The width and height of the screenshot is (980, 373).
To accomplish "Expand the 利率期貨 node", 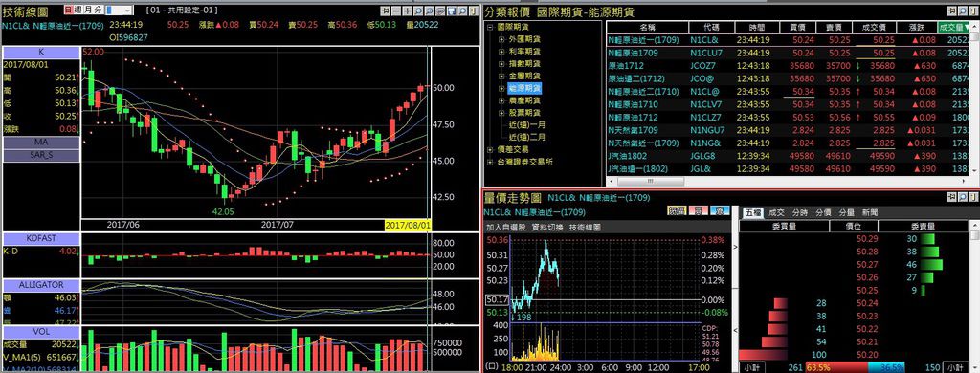I will click(x=501, y=52).
